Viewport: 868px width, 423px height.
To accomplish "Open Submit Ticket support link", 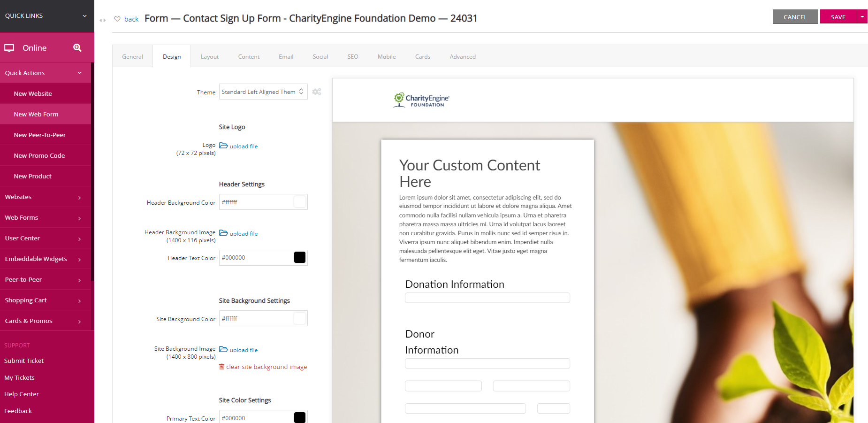I will [x=24, y=361].
